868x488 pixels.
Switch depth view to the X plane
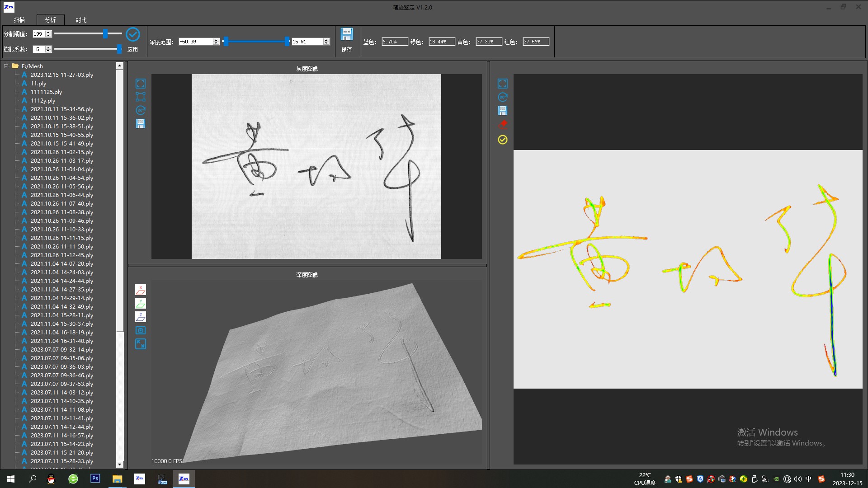point(141,290)
